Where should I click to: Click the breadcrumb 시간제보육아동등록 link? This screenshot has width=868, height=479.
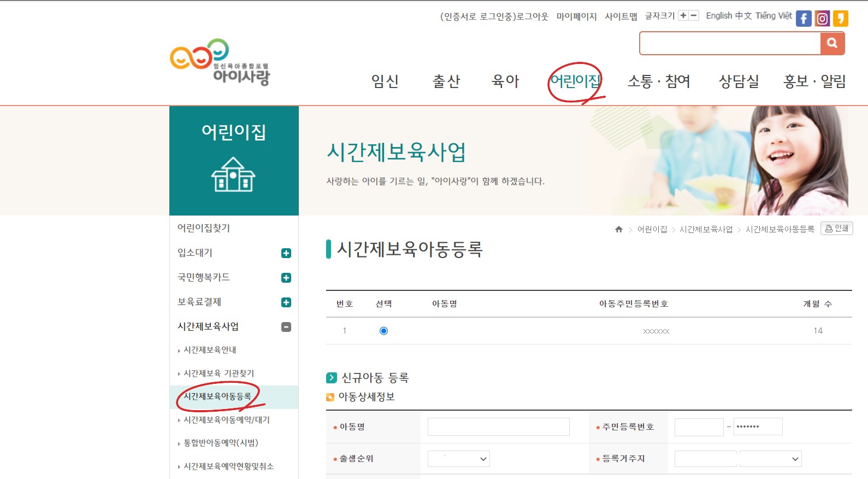[780, 229]
